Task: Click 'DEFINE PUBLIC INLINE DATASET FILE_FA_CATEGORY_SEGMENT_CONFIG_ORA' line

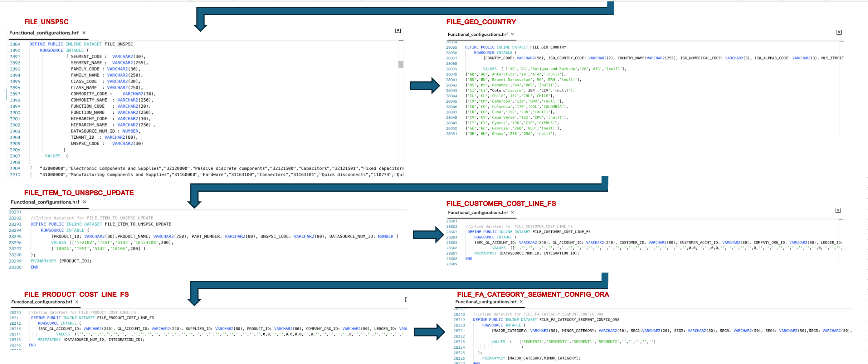Action: pos(546,320)
